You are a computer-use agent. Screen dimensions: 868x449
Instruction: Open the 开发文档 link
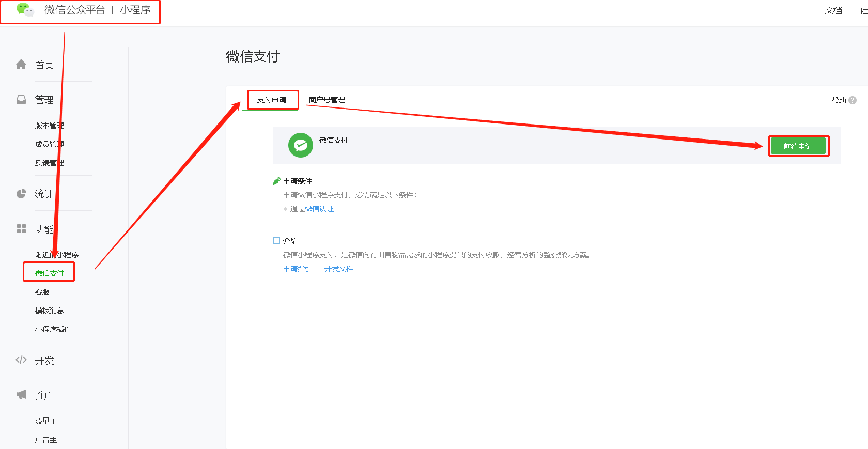[339, 269]
